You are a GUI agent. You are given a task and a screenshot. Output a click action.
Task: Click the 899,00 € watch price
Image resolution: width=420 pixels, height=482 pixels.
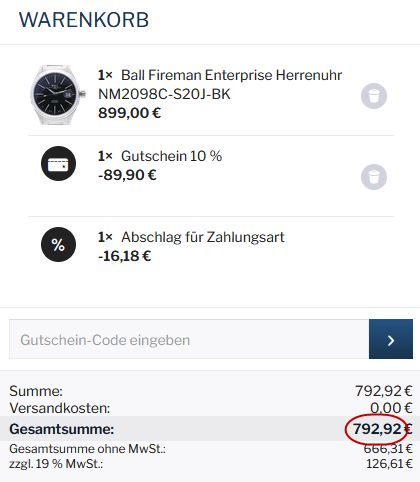[129, 113]
